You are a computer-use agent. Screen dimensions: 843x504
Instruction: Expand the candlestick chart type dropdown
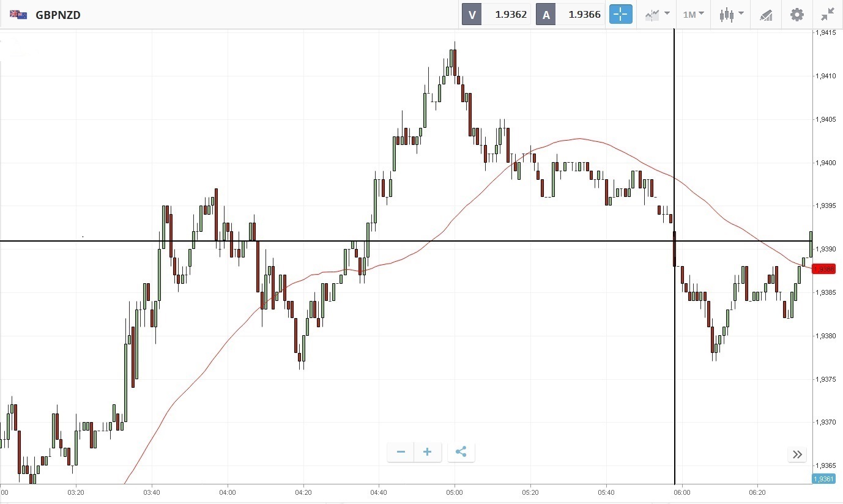731,14
